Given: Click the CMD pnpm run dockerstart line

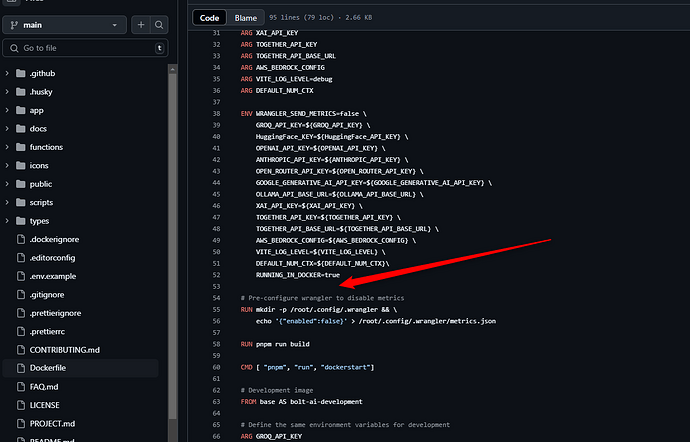Looking at the screenshot, I should click(307, 367).
